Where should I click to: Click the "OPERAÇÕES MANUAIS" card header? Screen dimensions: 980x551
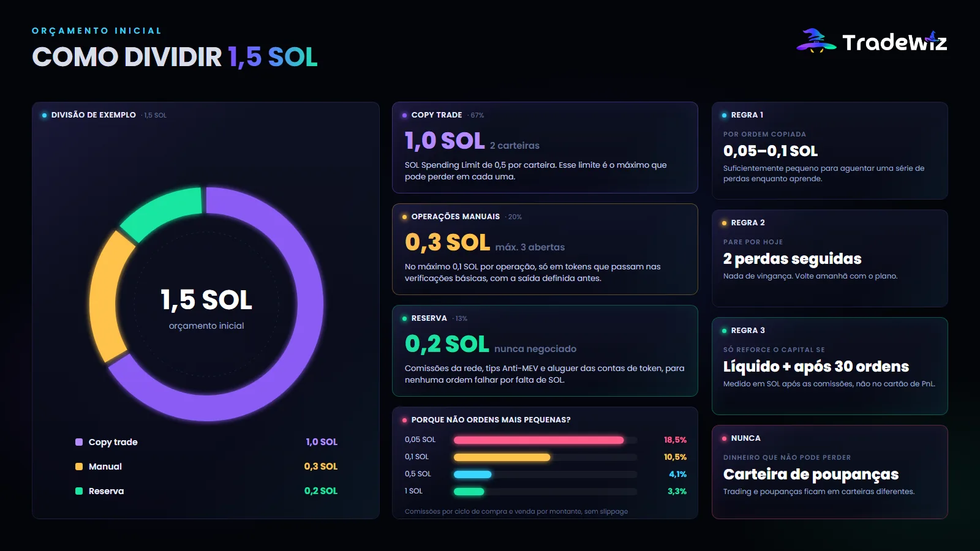pos(456,217)
